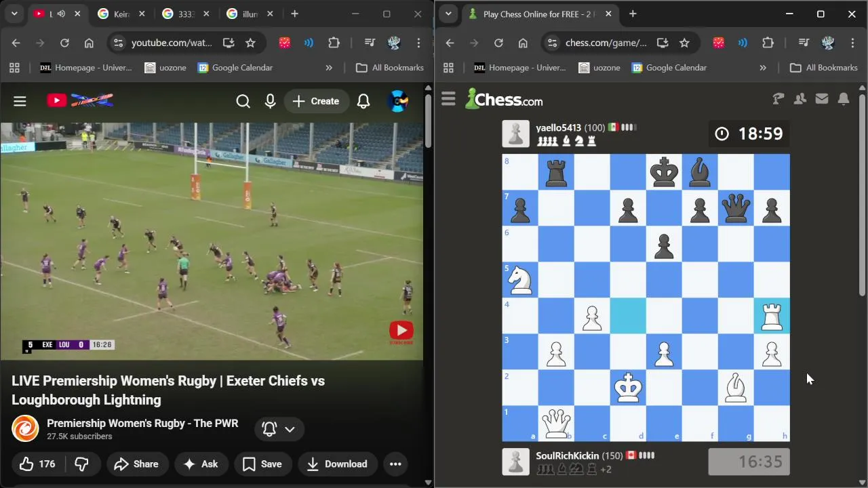Select the white queen on b1
The height and width of the screenshot is (488, 868).
(x=556, y=424)
